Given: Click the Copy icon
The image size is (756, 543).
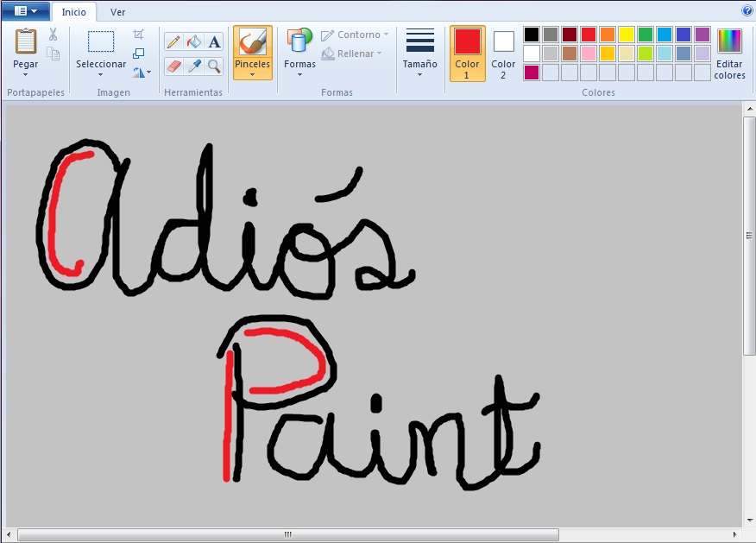Looking at the screenshot, I should click(x=53, y=54).
